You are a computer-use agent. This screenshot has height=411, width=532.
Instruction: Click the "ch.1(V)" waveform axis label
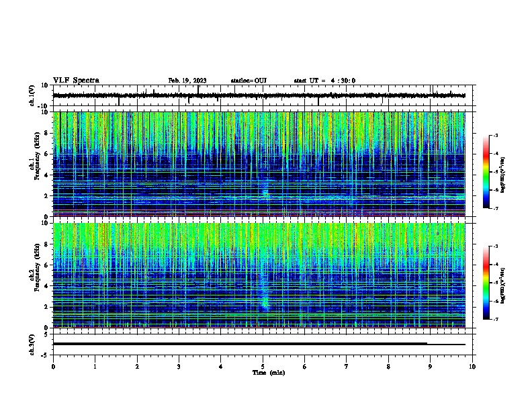click(32, 95)
